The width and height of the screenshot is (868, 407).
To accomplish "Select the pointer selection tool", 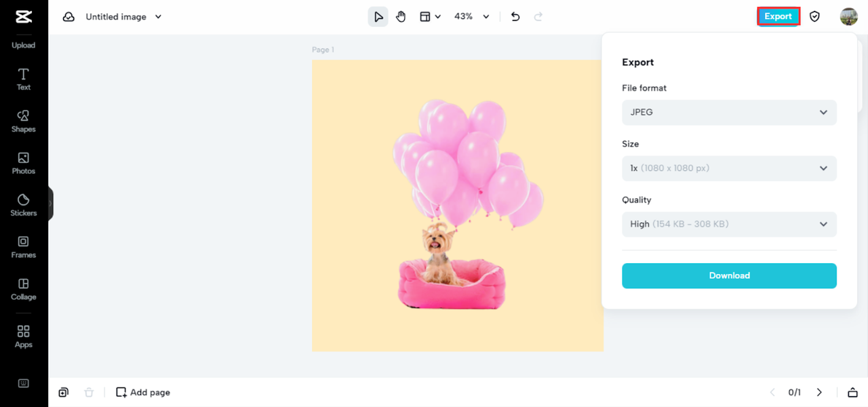I will tap(378, 17).
